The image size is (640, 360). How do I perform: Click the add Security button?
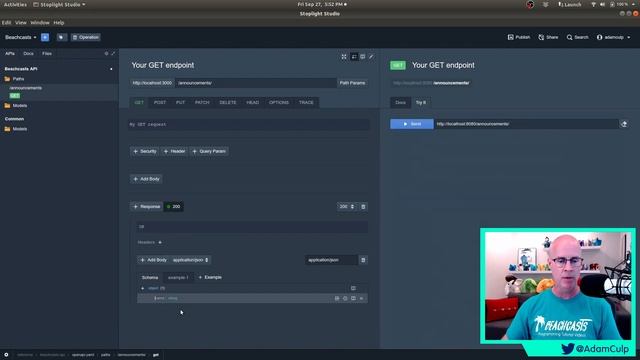point(145,151)
